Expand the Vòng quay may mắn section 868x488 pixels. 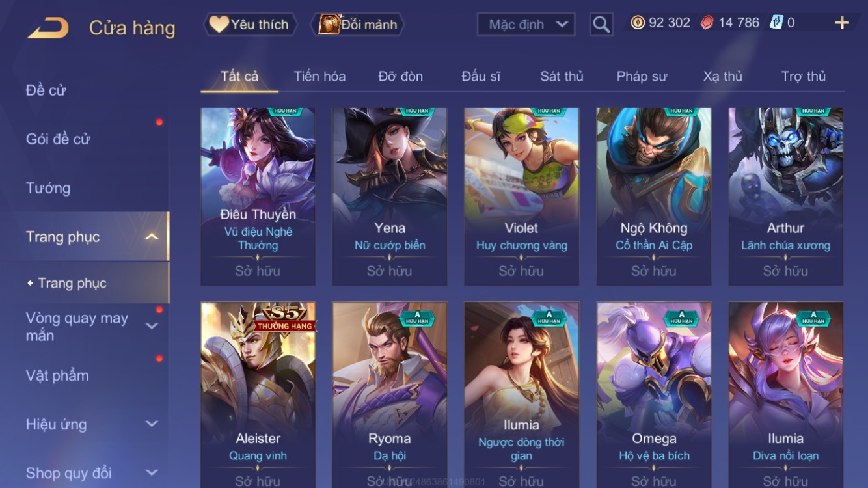[x=152, y=326]
